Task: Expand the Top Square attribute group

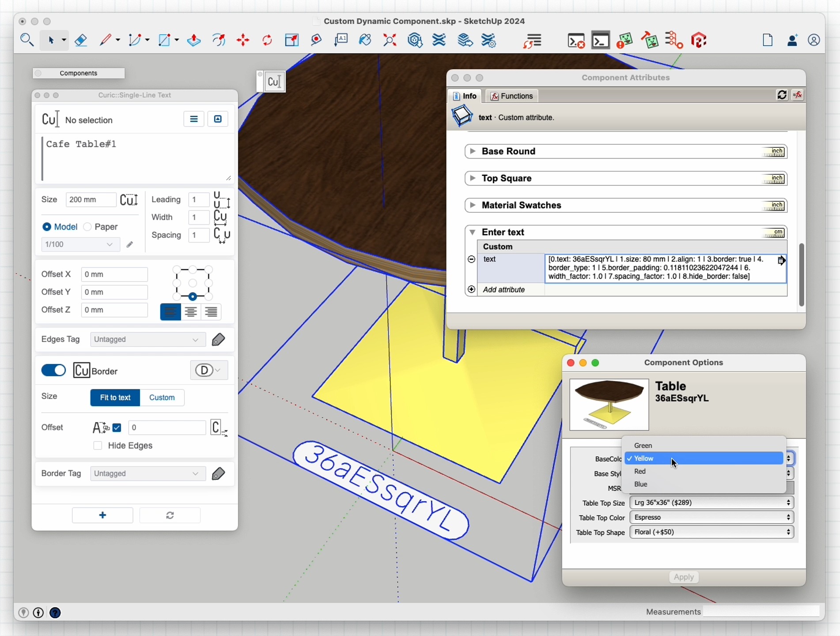Action: 473,178
